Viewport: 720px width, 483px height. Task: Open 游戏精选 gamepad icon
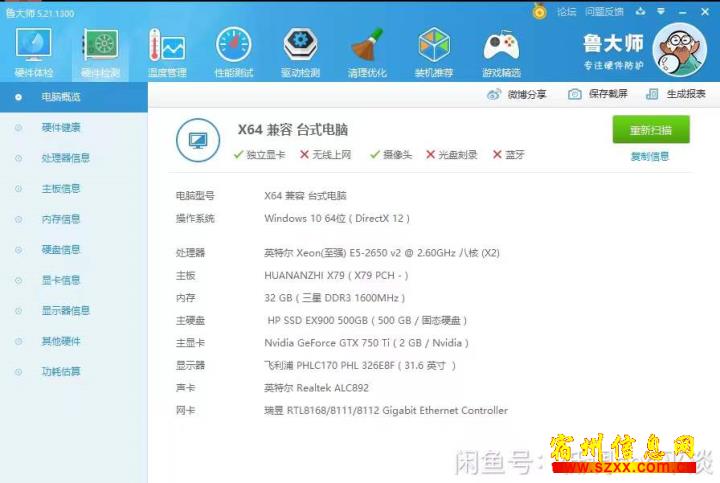[501, 52]
